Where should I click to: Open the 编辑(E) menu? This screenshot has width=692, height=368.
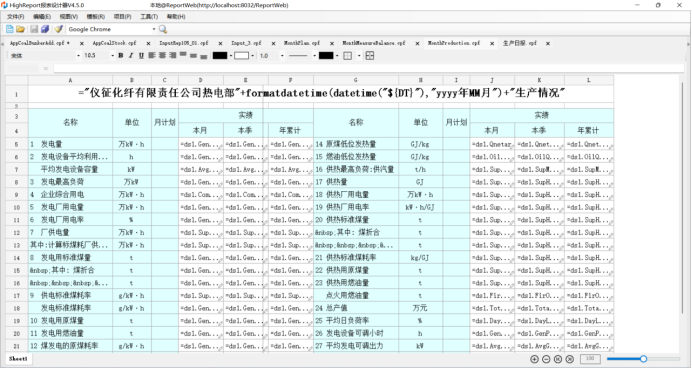42,17
